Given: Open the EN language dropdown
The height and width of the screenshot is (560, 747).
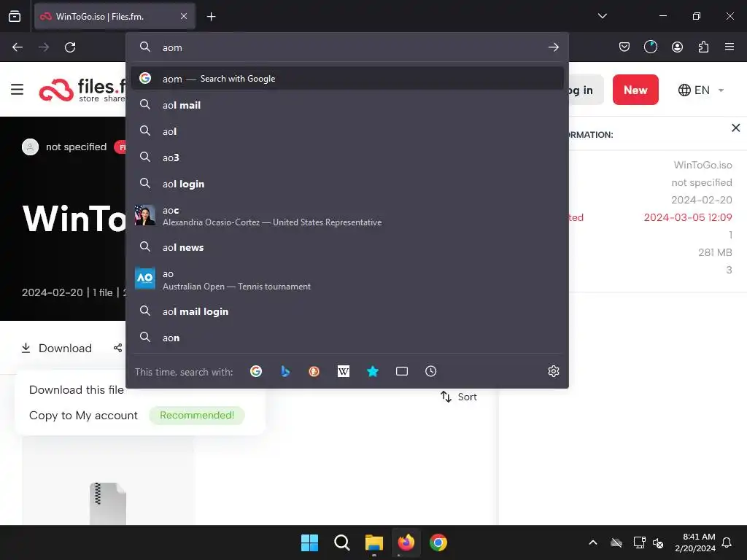Looking at the screenshot, I should (x=701, y=90).
